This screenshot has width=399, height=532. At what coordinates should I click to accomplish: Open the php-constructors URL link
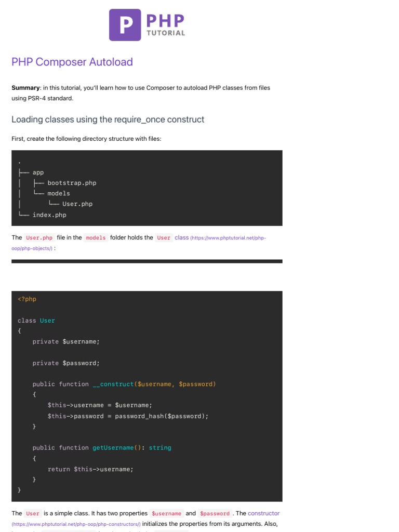pos(76,524)
